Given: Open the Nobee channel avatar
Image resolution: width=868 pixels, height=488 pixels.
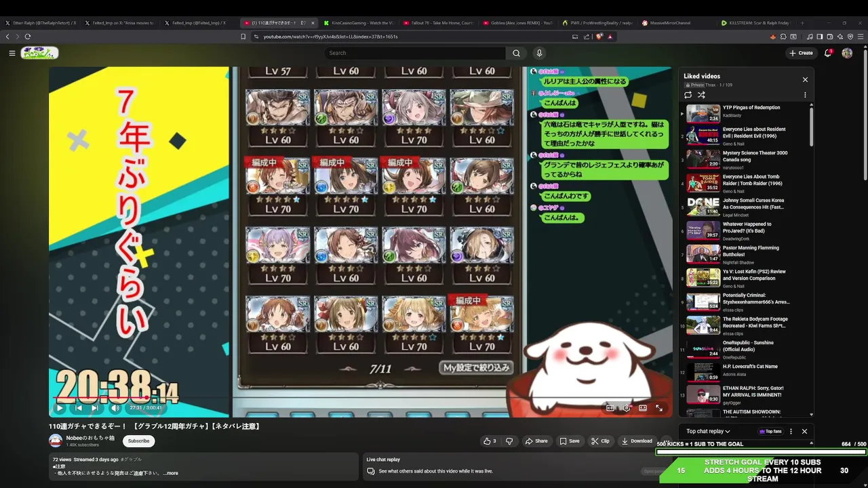Looking at the screenshot, I should click(x=56, y=441).
